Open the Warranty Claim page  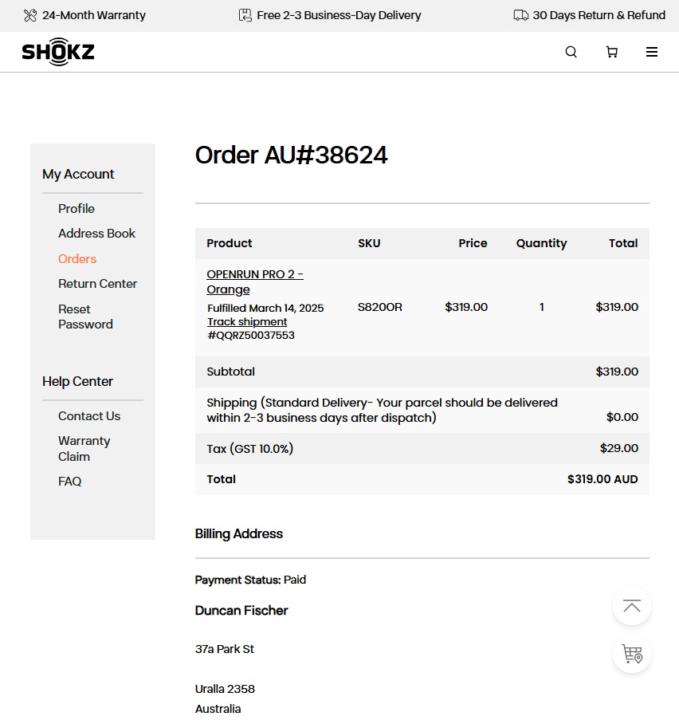point(84,448)
